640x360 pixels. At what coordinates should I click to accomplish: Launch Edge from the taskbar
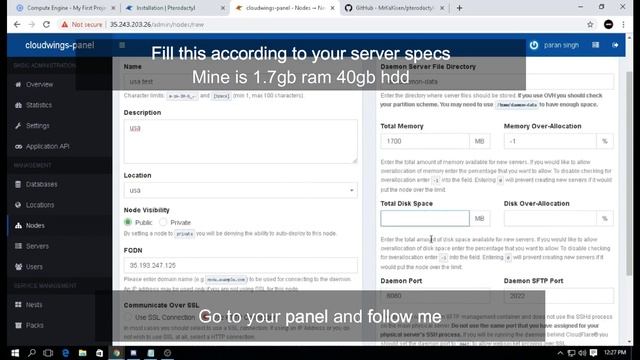tap(65, 353)
